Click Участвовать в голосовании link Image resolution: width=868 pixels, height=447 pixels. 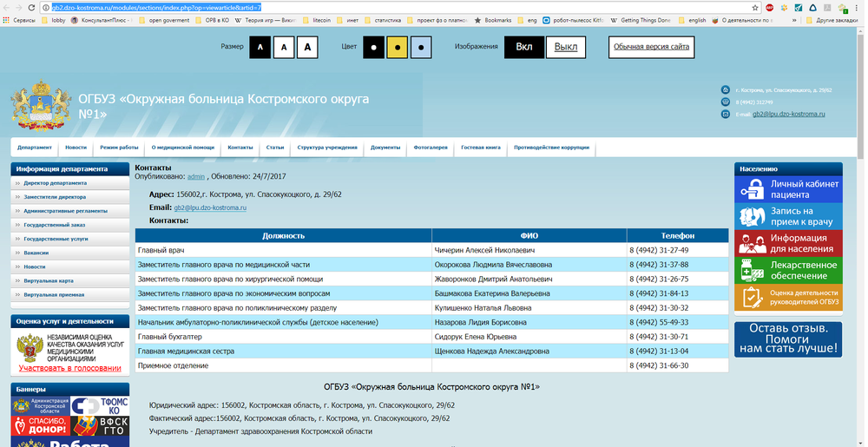click(69, 368)
